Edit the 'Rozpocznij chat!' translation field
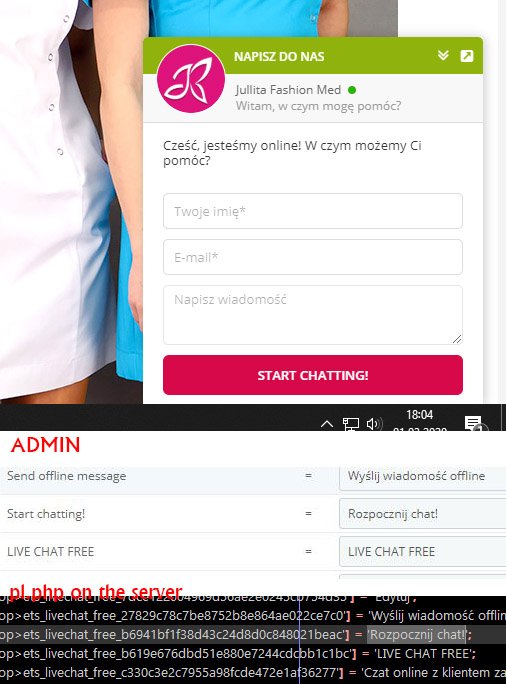Screen dimensions: 506x684 click(422, 514)
